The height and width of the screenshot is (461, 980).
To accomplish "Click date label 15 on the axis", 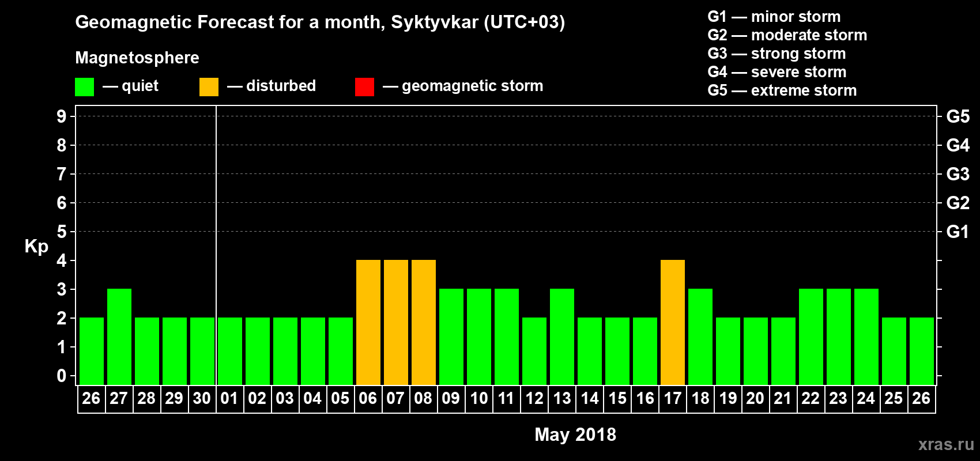I will (617, 398).
